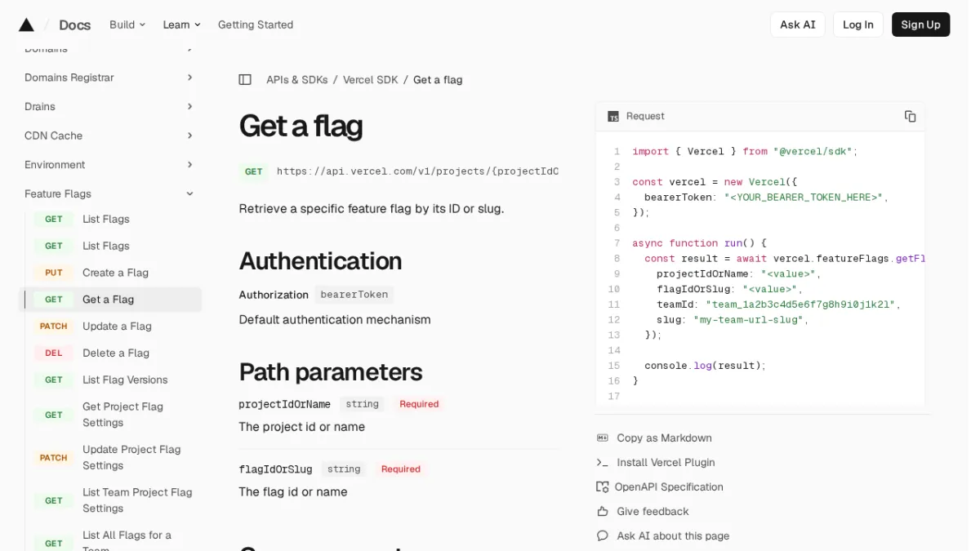Click the DEL badge for Delete a Flag
Screen dimensions: 980x551
click(54, 353)
